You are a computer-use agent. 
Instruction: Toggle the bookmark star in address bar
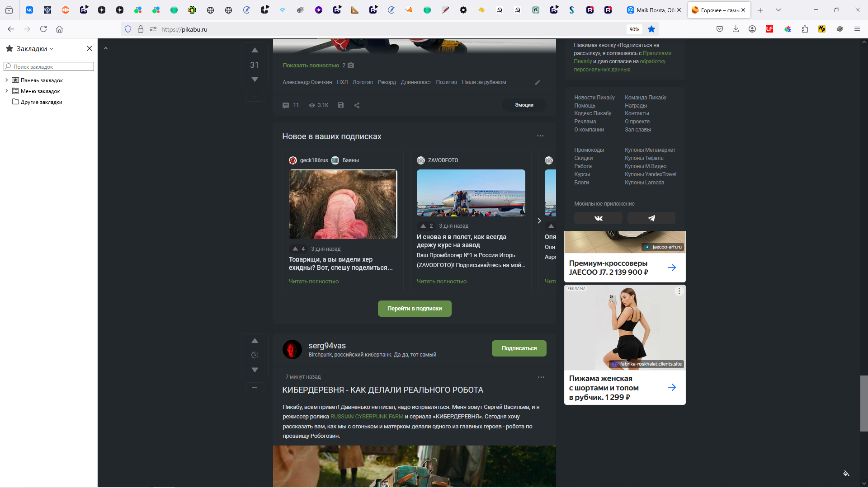pos(651,29)
